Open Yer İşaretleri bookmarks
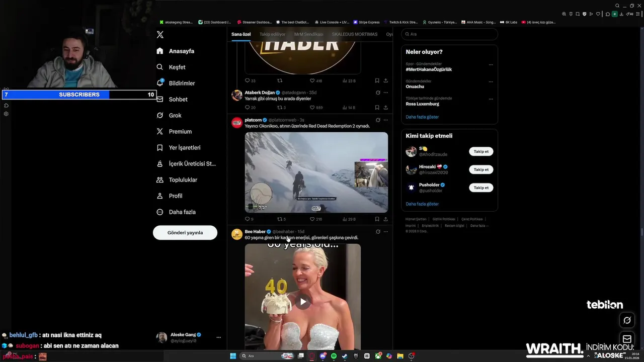644x362 pixels. tap(179, 147)
